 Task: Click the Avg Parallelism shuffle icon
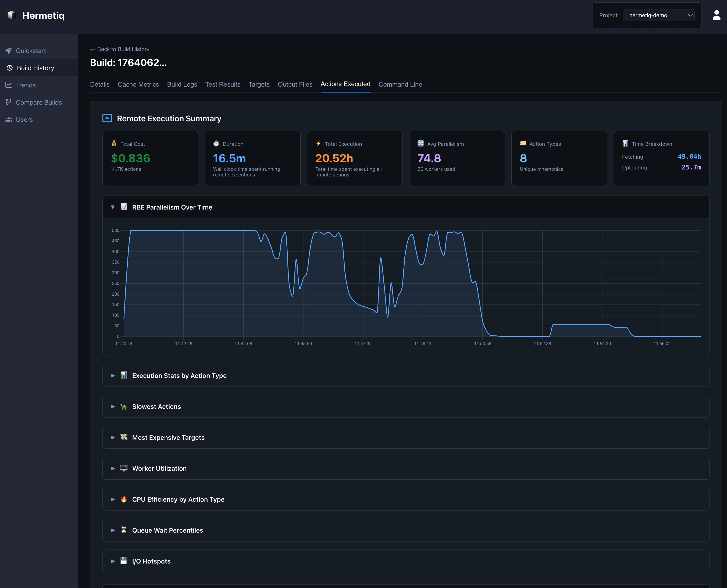click(420, 144)
